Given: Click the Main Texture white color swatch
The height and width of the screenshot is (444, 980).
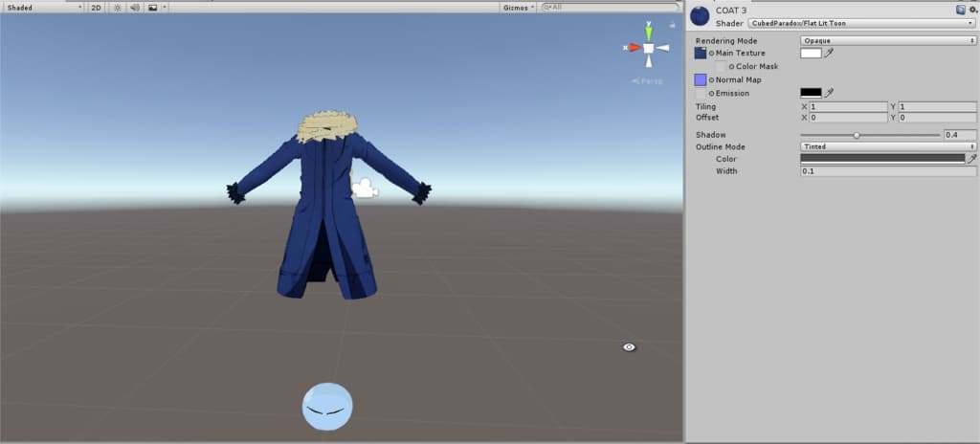Looking at the screenshot, I should pos(811,54).
